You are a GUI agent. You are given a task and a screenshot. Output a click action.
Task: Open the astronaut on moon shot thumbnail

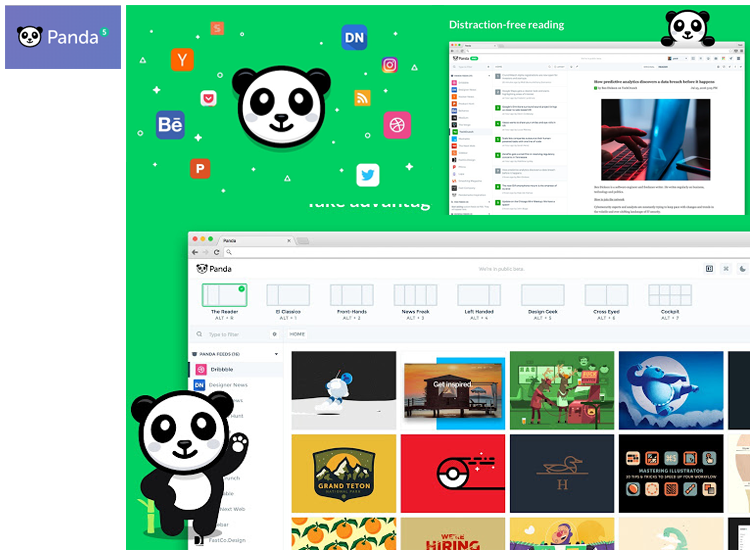344,390
